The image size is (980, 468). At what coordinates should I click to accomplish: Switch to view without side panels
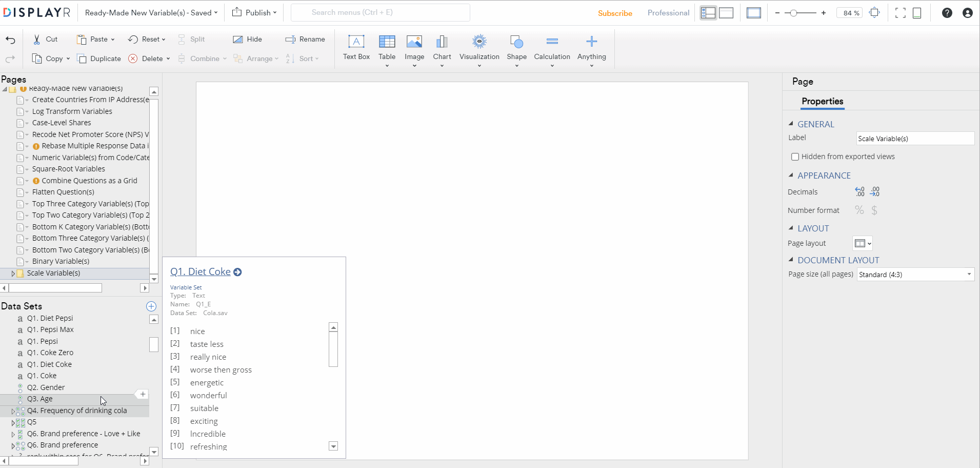click(726, 13)
